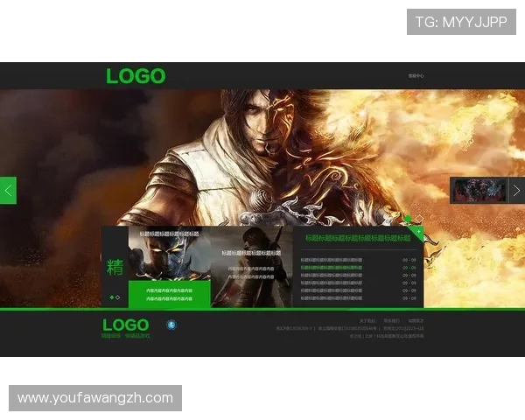Click the green news panel heading title

(358, 238)
